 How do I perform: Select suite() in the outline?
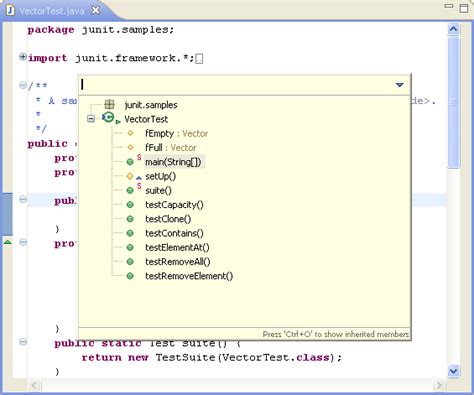click(x=158, y=191)
